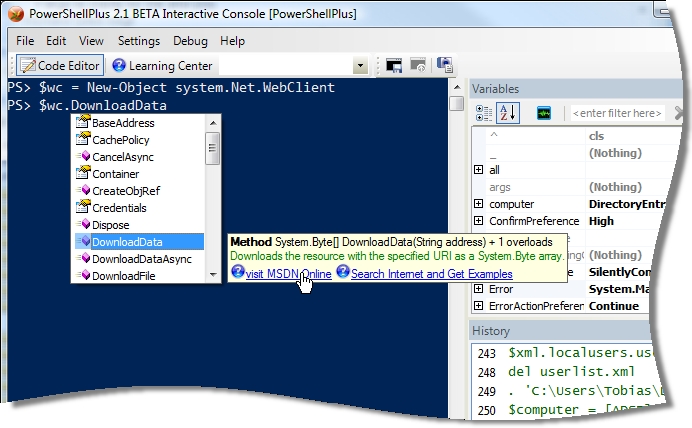
Task: Click the BaseAddress property icon
Action: [x=83, y=122]
